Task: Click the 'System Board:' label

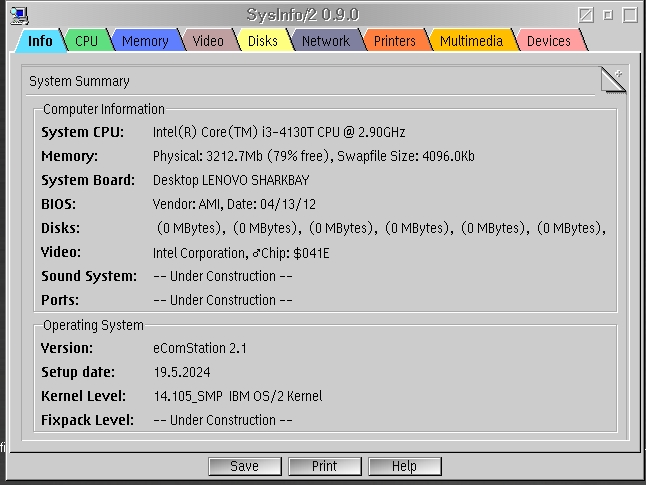Action: 88,180
